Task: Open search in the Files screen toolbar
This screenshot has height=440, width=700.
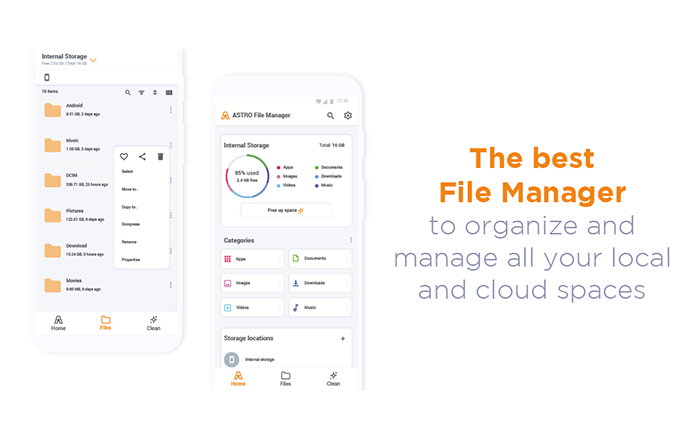Action: pos(128,92)
